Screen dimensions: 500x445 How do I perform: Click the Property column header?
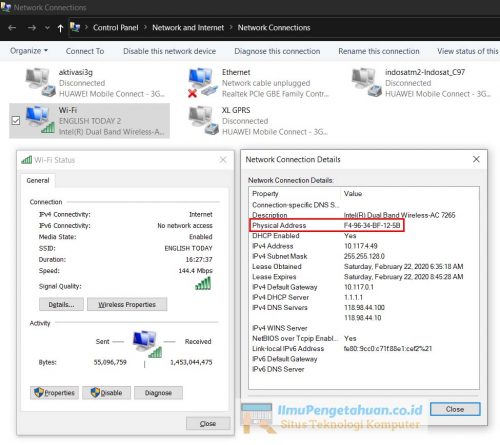pos(295,194)
